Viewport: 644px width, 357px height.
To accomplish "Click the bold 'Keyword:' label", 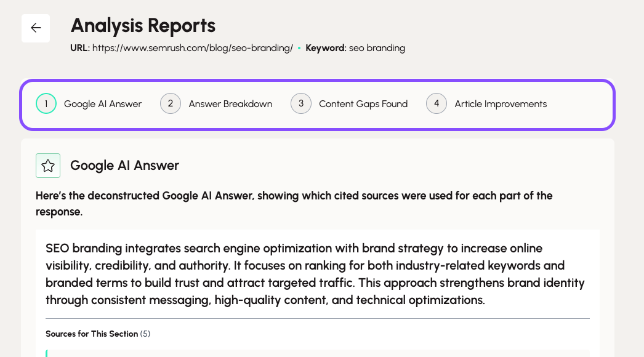I will (x=326, y=48).
